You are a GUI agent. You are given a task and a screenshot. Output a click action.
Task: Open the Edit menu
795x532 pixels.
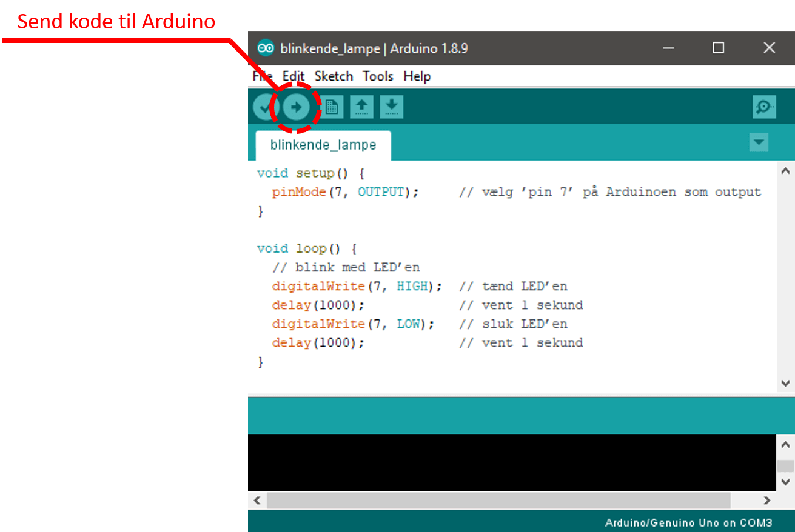[x=294, y=76]
